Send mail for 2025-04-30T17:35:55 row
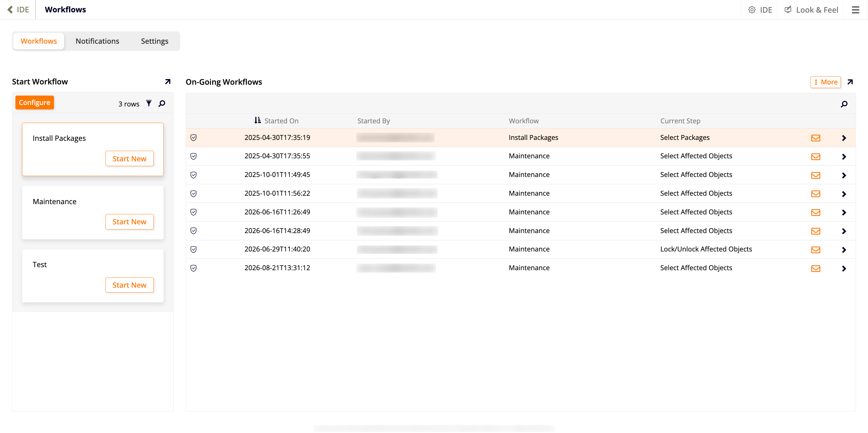The width and height of the screenshot is (868, 433). coord(816,156)
